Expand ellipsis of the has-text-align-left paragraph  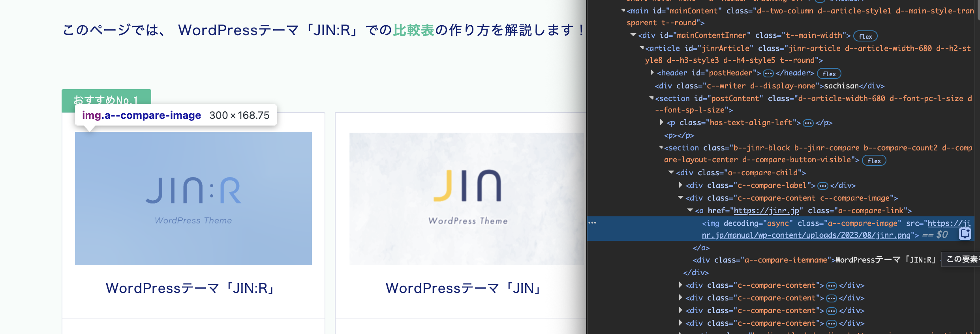(x=808, y=123)
